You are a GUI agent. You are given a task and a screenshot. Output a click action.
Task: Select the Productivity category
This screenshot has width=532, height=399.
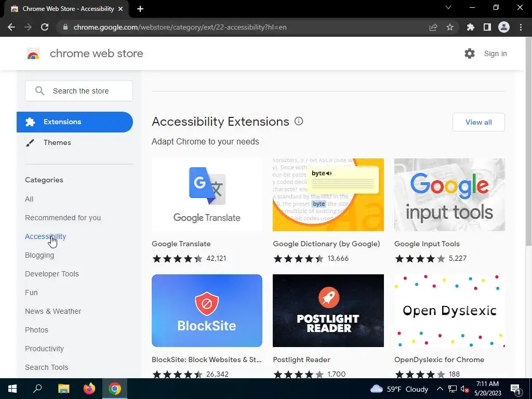coord(45,349)
